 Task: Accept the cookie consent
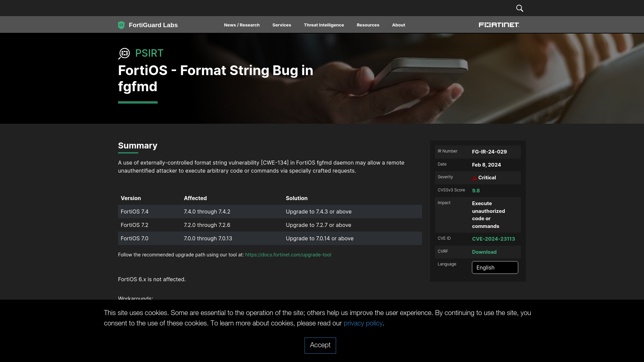[320, 346]
